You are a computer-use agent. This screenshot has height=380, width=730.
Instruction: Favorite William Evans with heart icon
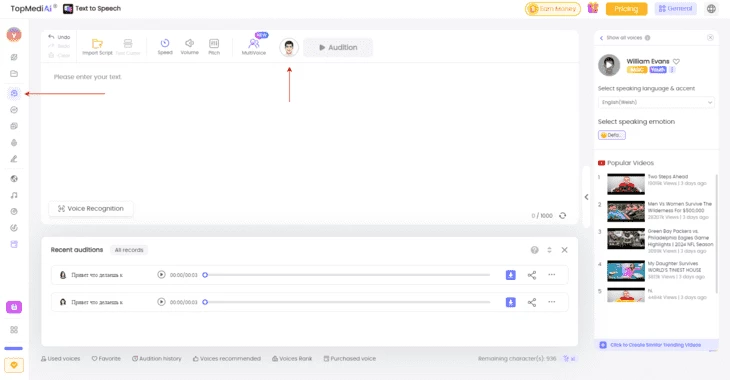tap(676, 61)
